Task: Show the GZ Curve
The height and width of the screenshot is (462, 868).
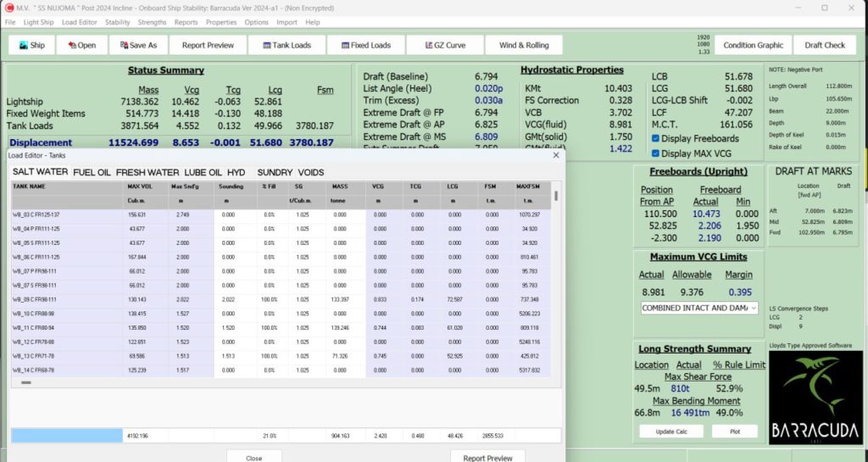Action: click(445, 46)
